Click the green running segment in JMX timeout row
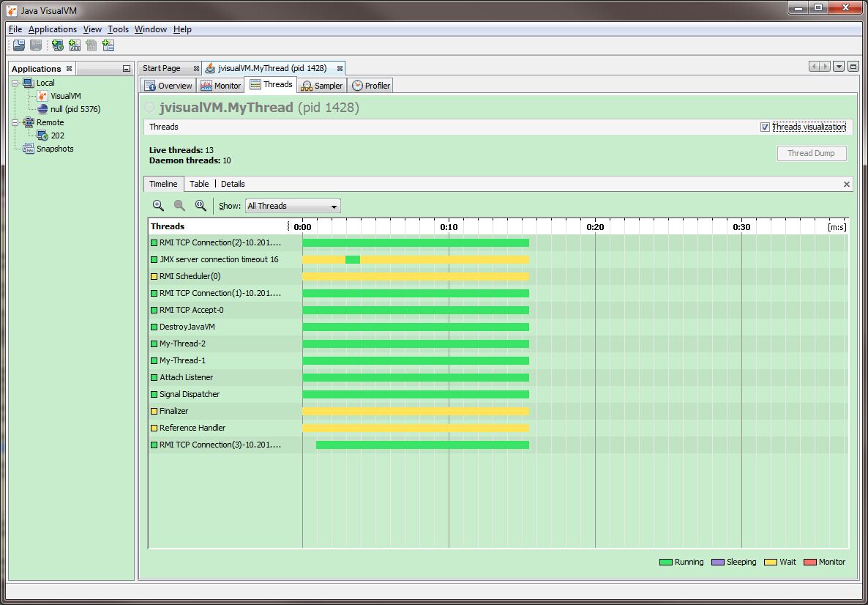The image size is (868, 605). point(353,259)
